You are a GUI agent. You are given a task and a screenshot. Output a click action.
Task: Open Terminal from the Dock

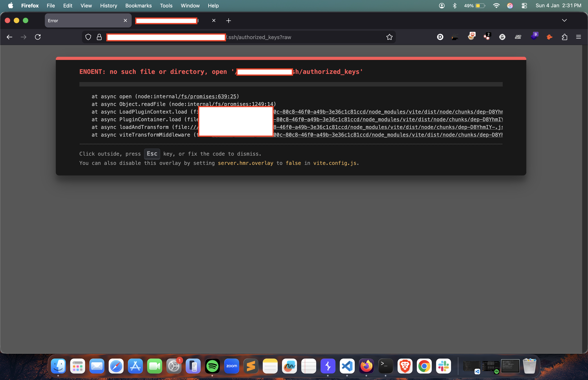tap(386, 366)
